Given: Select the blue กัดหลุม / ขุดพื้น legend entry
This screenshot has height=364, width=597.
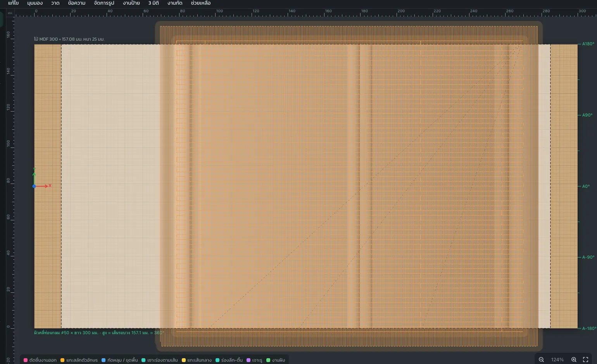Looking at the screenshot, I should (120, 360).
